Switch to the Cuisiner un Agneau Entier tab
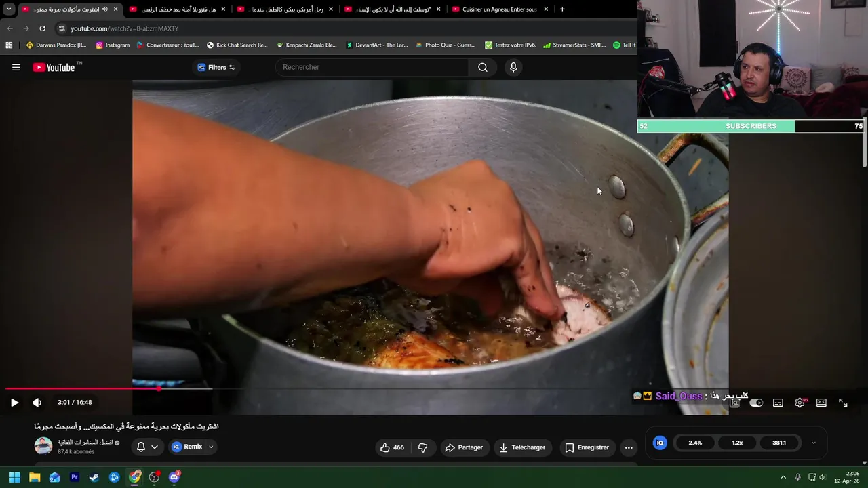Viewport: 868px width, 488px height. [x=500, y=9]
